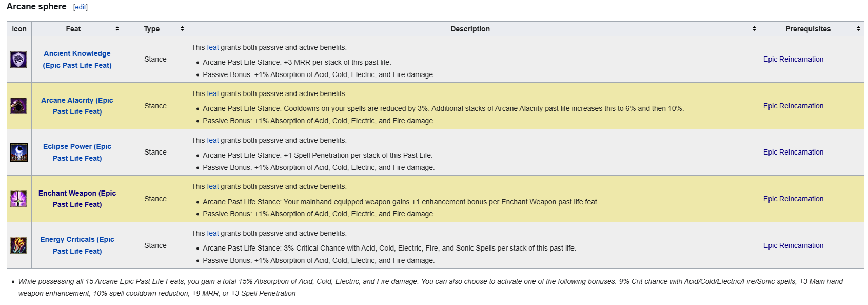Viewport: 868px width, 305px height.
Task: Select the Arcane sphere heading text
Action: 36,7
